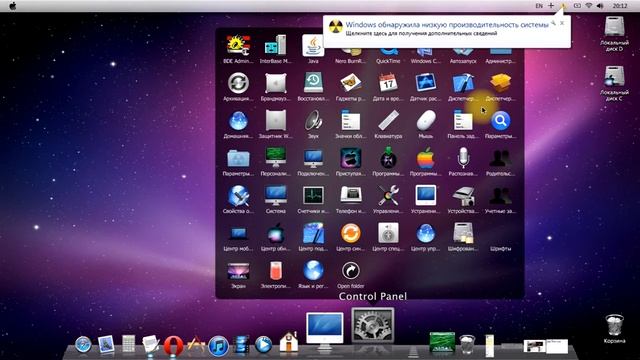Open the QuickTime control panel item
This screenshot has height=360, width=640.
388,56
